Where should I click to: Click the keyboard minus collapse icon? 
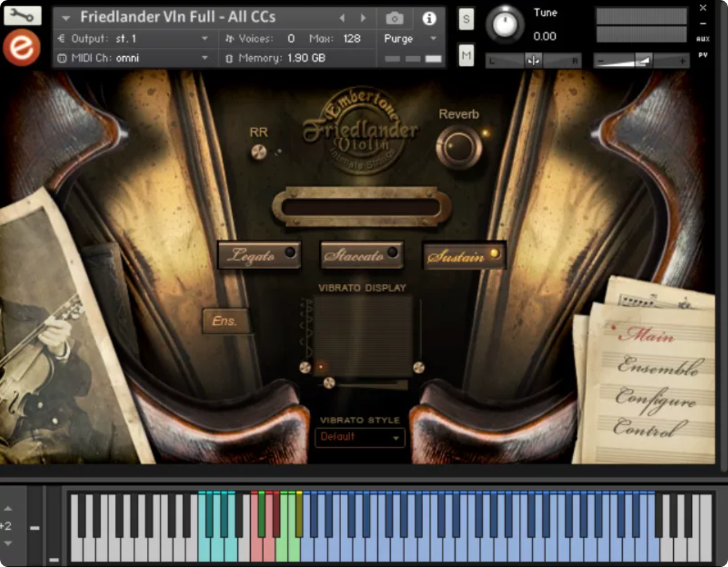pos(34,528)
